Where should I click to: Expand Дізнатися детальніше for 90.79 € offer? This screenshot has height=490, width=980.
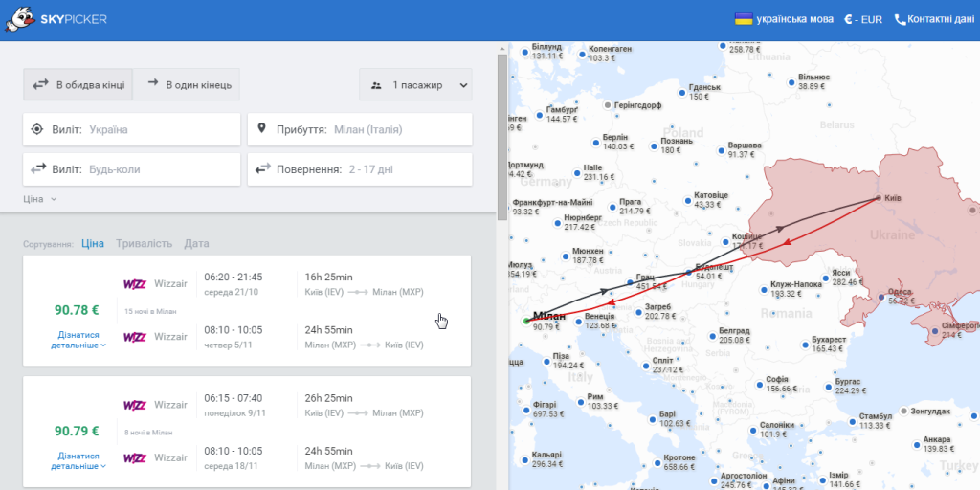pos(78,461)
